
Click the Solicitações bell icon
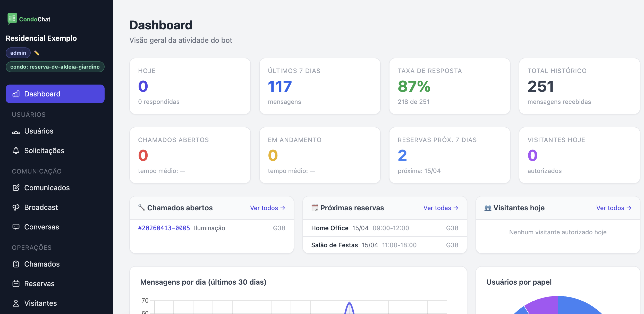pyautogui.click(x=16, y=151)
